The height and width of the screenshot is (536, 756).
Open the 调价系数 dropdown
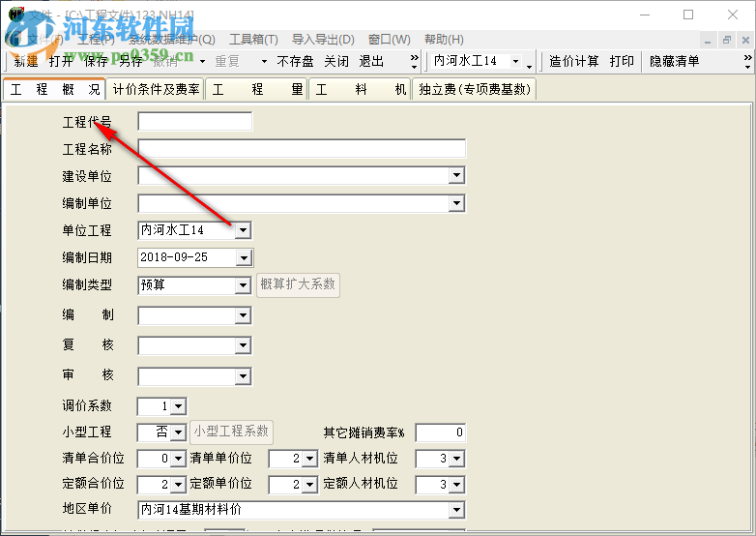point(179,406)
